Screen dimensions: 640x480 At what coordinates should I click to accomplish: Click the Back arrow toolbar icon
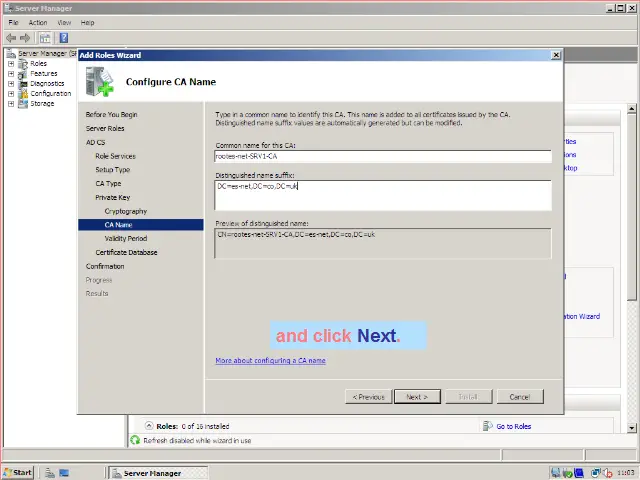tap(11, 38)
